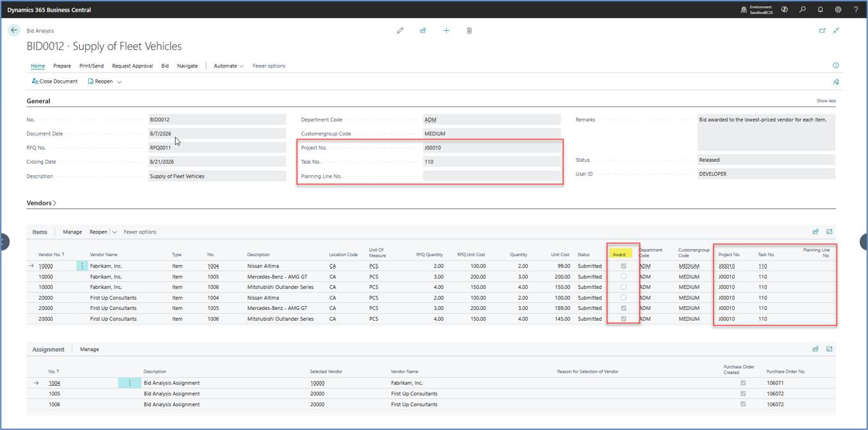This screenshot has width=868, height=430.
Task: Click Fewer options in Items toolbar
Action: point(140,232)
